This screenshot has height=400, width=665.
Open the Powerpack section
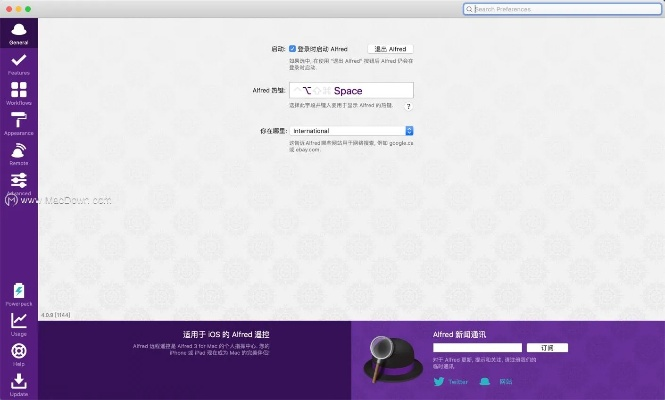click(18, 294)
